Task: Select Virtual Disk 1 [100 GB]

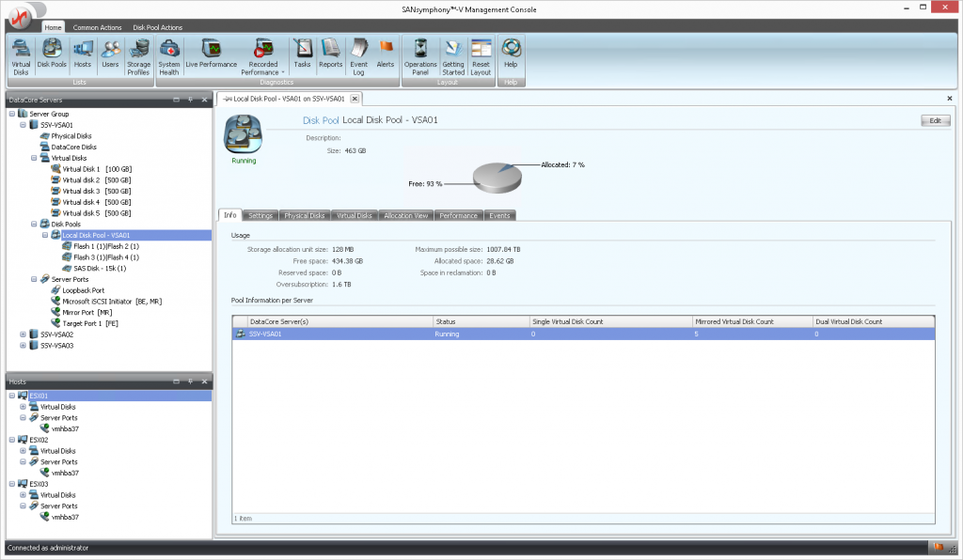Action: (x=96, y=169)
